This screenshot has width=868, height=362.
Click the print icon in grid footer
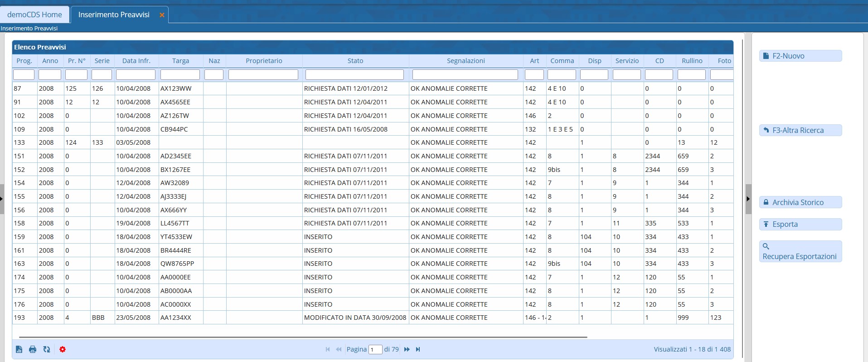click(x=33, y=349)
